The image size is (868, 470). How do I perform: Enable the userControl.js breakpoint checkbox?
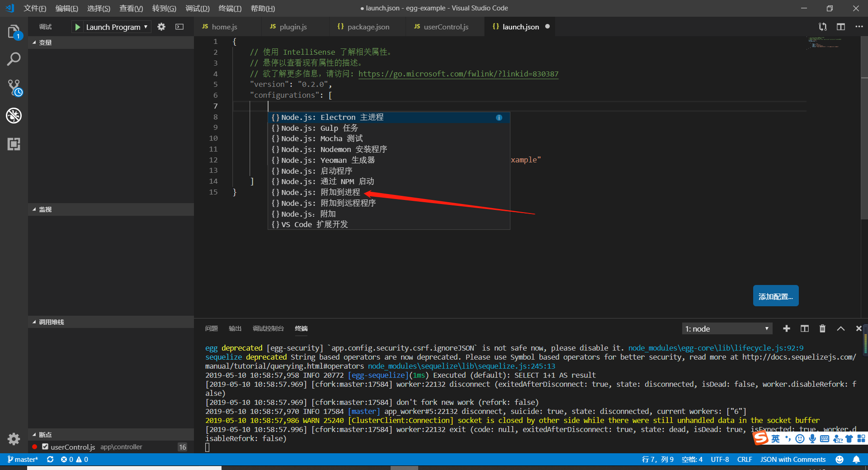(x=45, y=446)
